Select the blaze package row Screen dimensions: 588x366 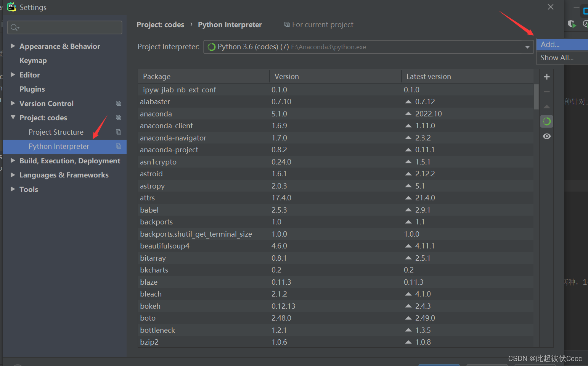coord(336,282)
